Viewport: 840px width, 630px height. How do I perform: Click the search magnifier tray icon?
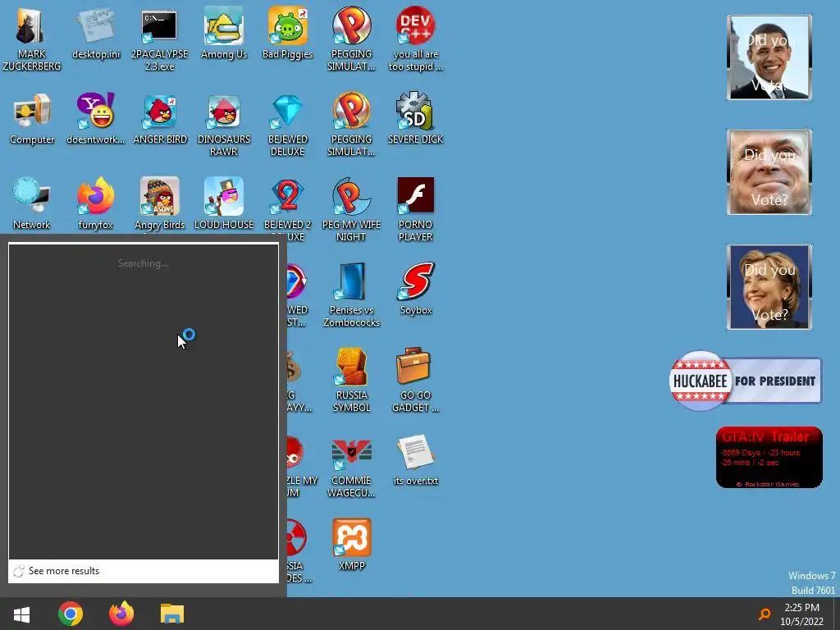(765, 614)
